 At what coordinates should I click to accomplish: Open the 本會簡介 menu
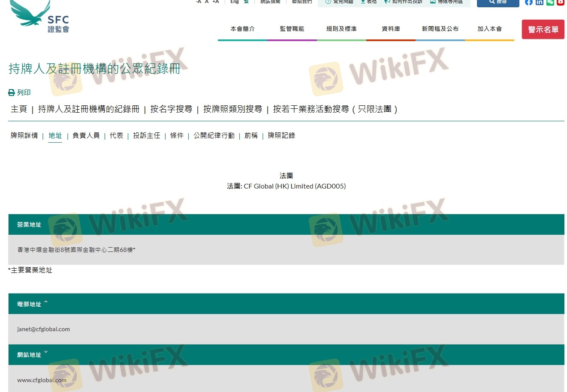[242, 29]
